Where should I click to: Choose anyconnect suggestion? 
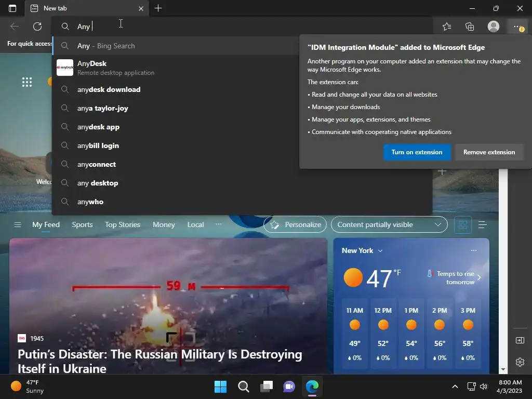pos(176,164)
